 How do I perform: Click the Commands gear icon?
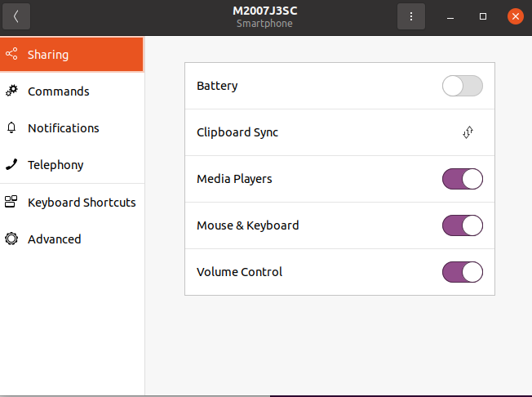click(x=11, y=91)
